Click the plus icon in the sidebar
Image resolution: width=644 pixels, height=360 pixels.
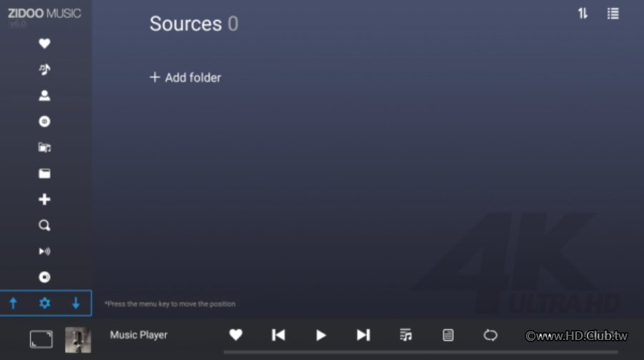44,199
